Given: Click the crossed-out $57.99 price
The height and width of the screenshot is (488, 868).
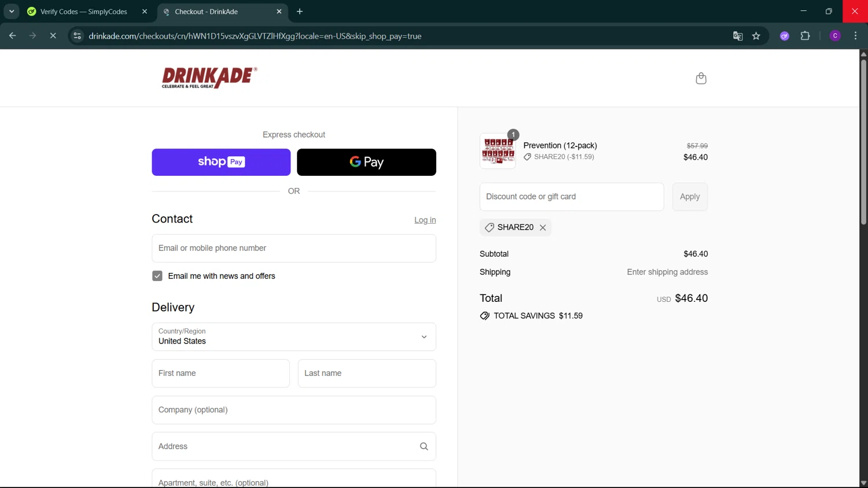Looking at the screenshot, I should [x=697, y=146].
